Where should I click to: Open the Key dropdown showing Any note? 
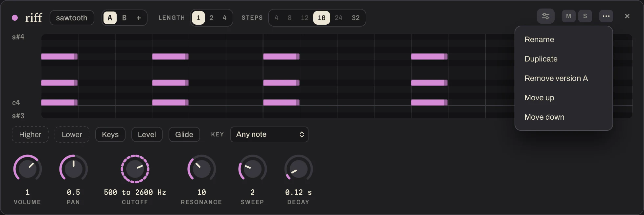point(269,134)
